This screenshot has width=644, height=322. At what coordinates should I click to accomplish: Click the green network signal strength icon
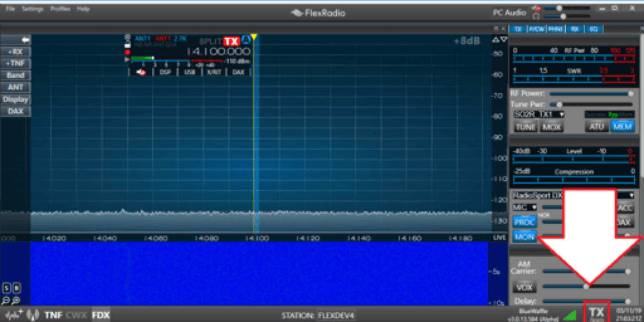pos(570,315)
